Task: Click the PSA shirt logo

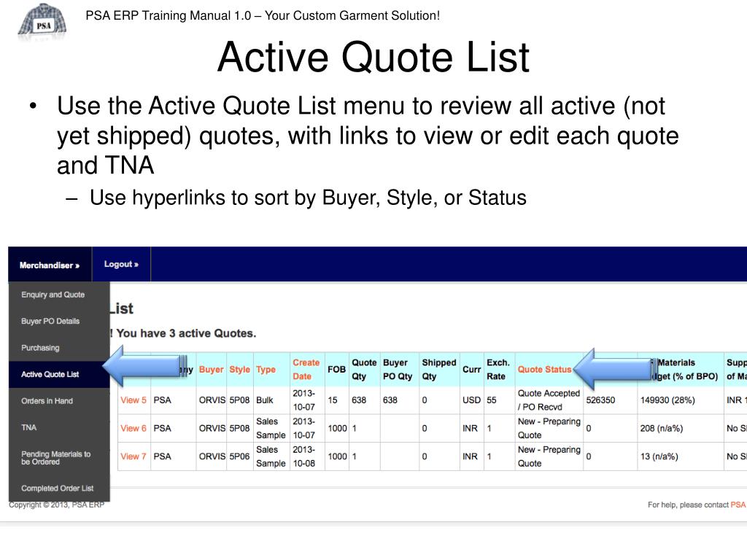Action: 42,21
